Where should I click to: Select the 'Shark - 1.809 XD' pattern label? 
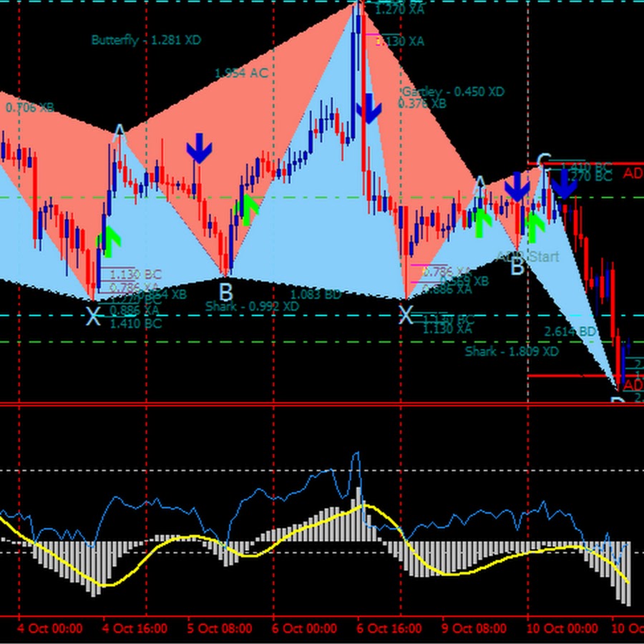click(x=512, y=351)
